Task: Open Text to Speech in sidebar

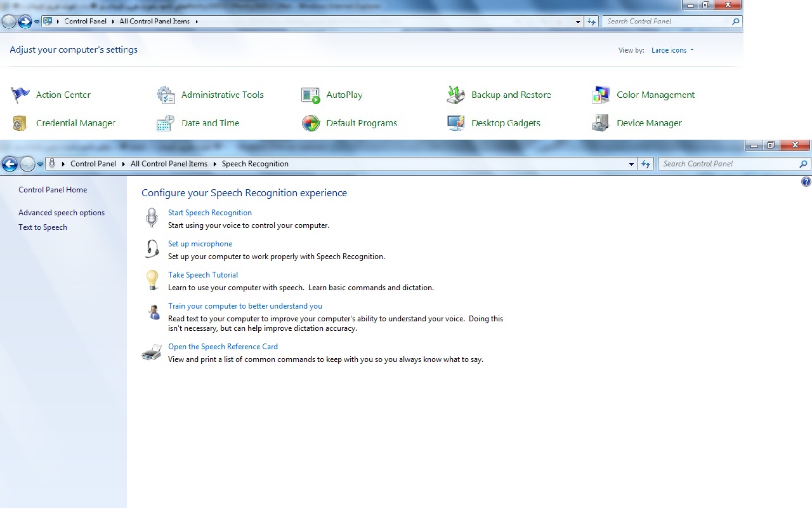Action: click(x=43, y=227)
